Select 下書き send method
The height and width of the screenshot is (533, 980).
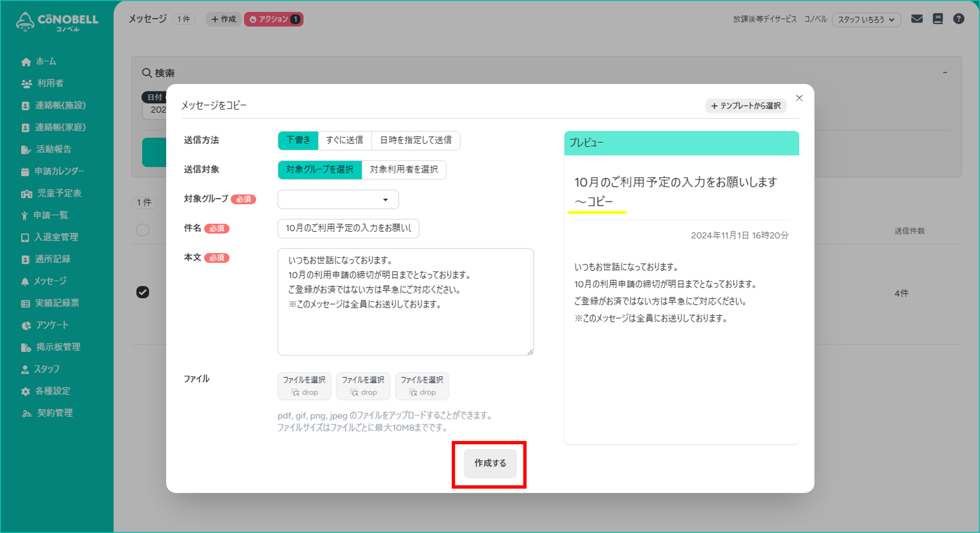[x=298, y=140]
